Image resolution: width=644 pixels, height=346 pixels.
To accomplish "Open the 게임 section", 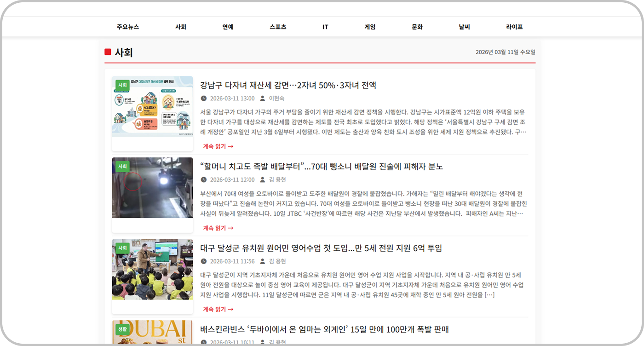I will [370, 27].
